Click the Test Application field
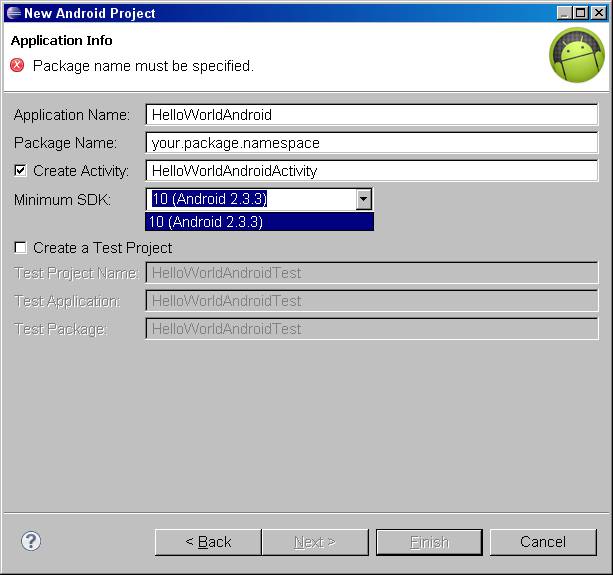The height and width of the screenshot is (575, 613). [371, 301]
